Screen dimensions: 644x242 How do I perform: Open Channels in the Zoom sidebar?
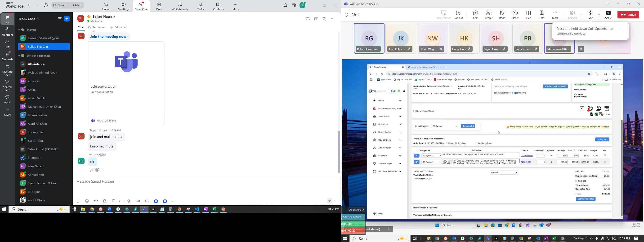click(x=8, y=56)
